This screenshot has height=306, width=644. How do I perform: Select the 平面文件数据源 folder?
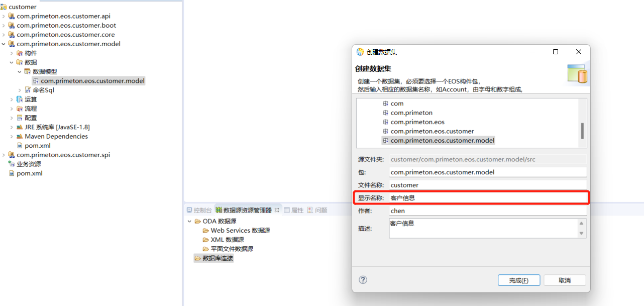tap(231, 249)
